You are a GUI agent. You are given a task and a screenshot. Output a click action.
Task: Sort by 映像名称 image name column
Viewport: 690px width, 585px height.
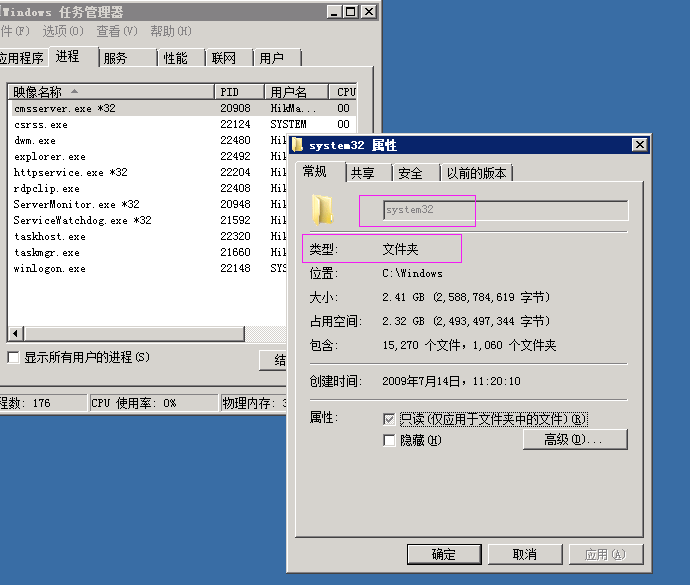pyautogui.click(x=111, y=92)
